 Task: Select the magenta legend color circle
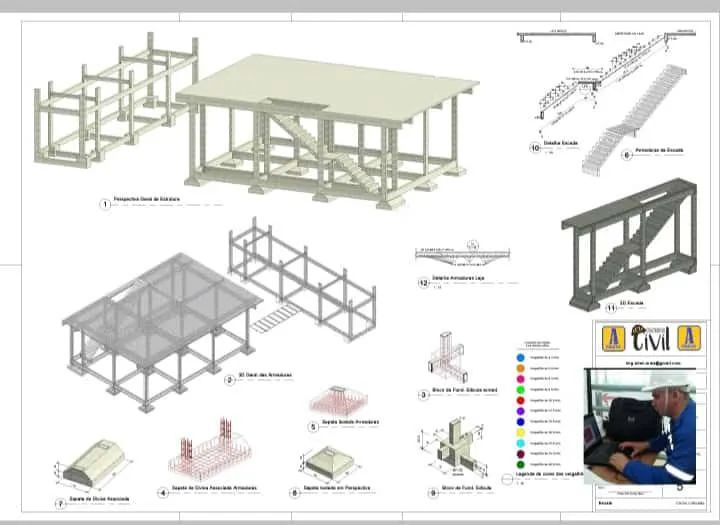[x=520, y=379]
